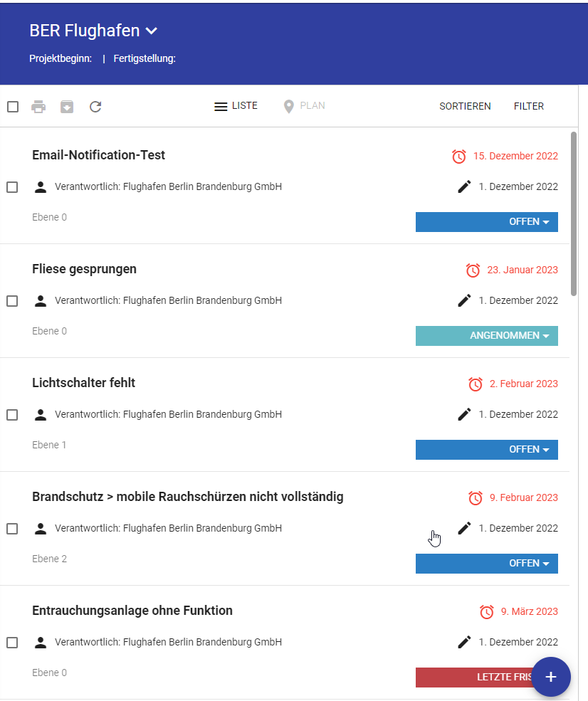Check the Email-Notification-Test checkbox
The width and height of the screenshot is (588, 701).
coord(12,187)
